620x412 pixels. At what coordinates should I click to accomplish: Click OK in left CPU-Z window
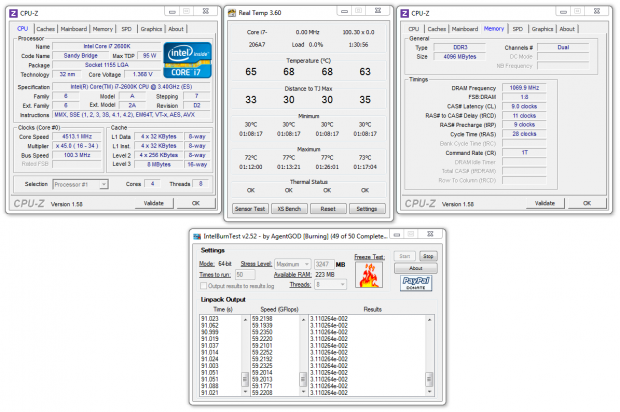click(x=196, y=203)
